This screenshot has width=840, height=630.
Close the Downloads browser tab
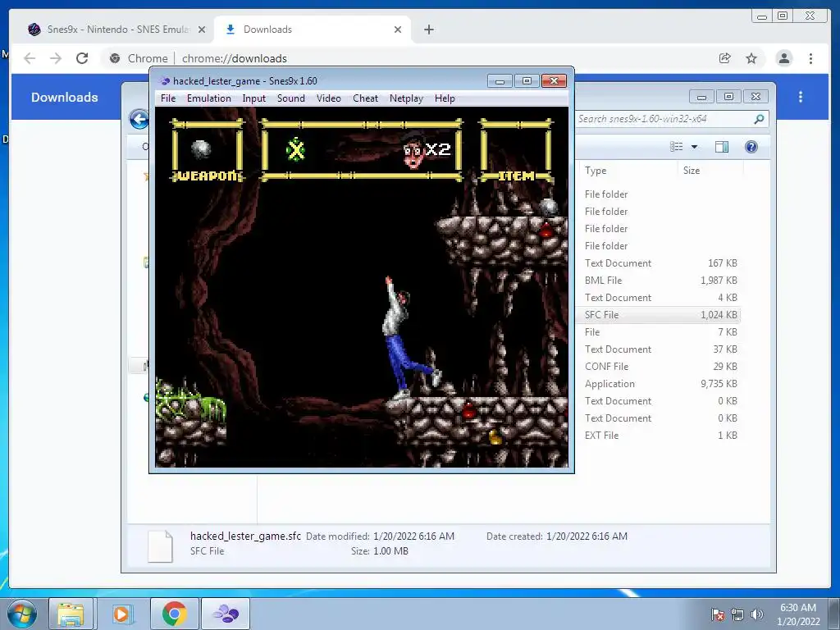point(398,30)
